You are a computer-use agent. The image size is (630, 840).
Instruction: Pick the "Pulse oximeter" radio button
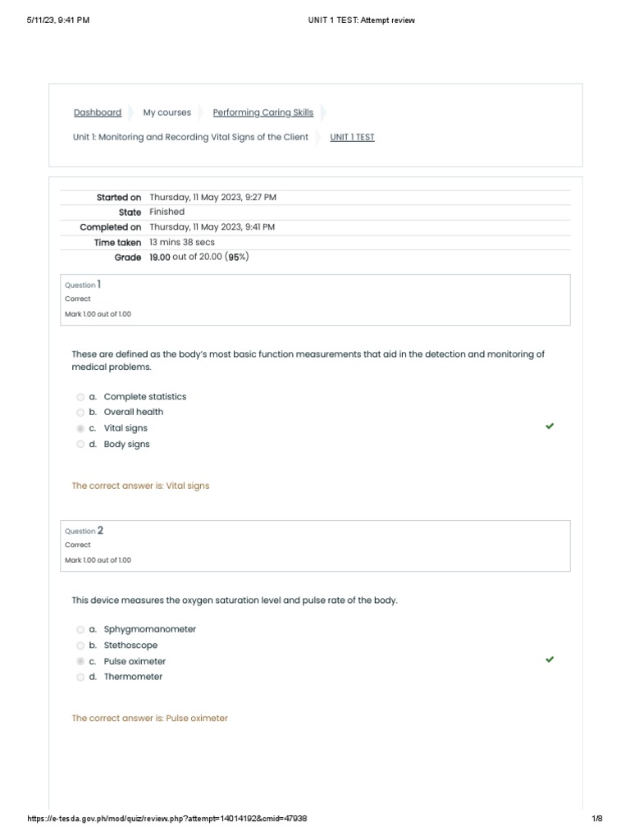point(80,661)
